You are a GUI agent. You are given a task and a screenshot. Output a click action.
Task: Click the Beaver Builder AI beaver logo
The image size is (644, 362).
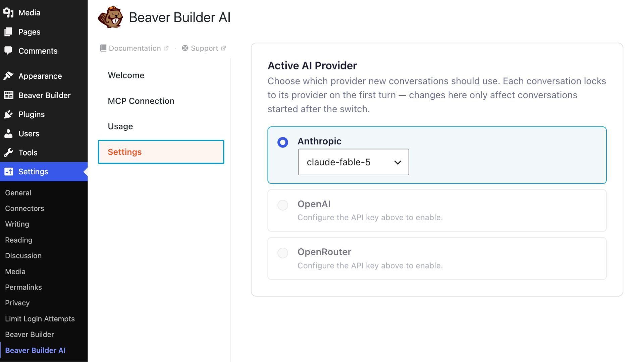tap(110, 17)
